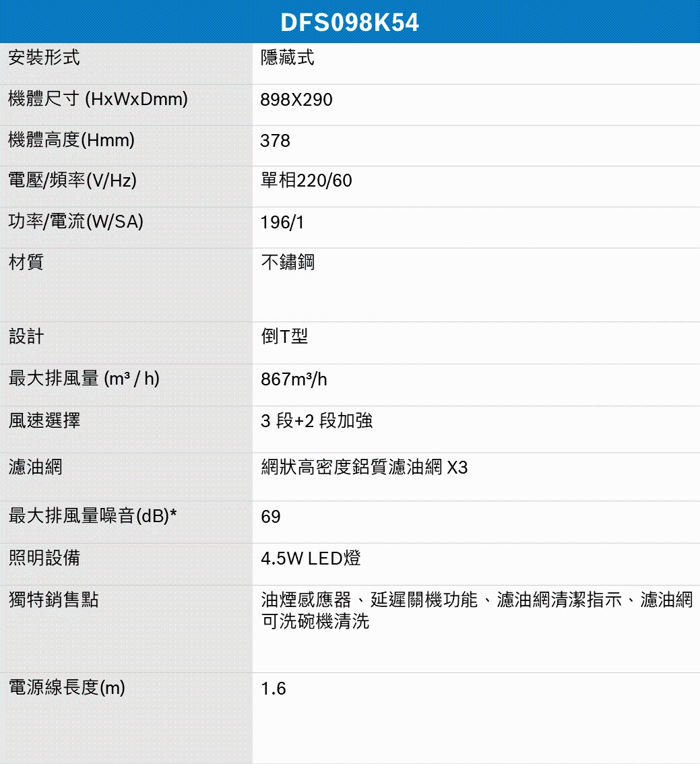
Task: Click the 69 noise level value
Action: [271, 517]
